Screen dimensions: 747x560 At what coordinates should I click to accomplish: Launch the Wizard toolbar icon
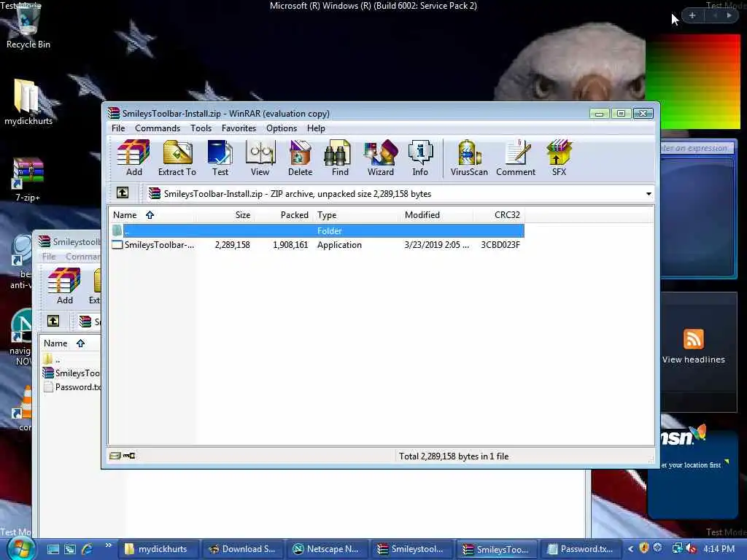[x=381, y=157]
